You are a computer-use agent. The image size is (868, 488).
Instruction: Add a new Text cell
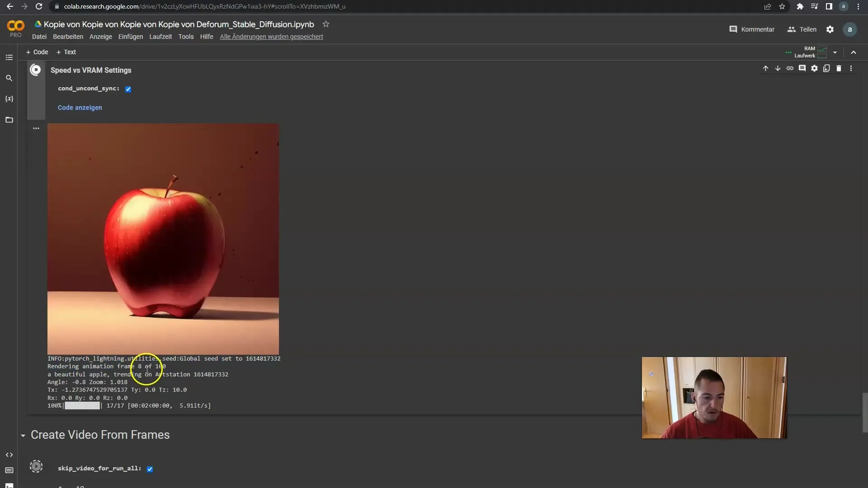point(66,52)
